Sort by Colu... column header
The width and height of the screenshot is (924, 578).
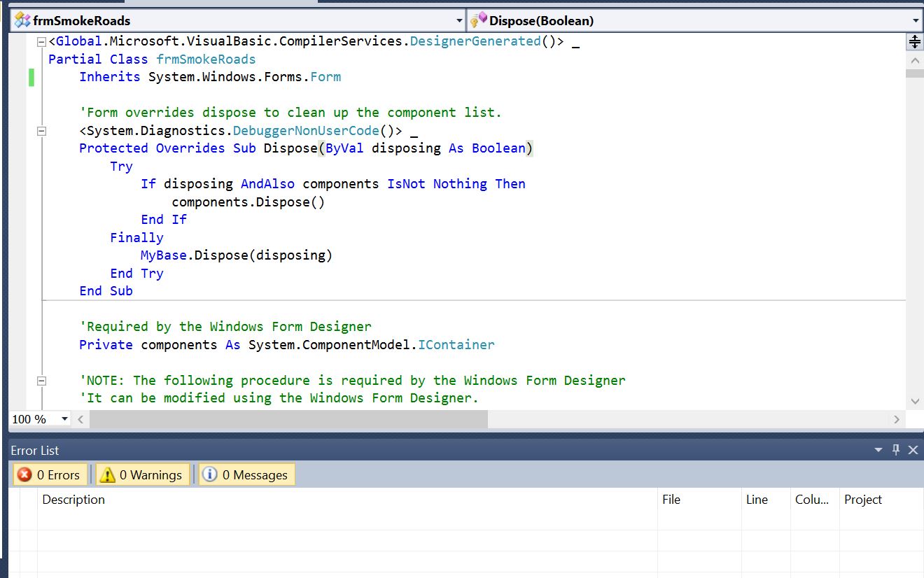[815, 500]
